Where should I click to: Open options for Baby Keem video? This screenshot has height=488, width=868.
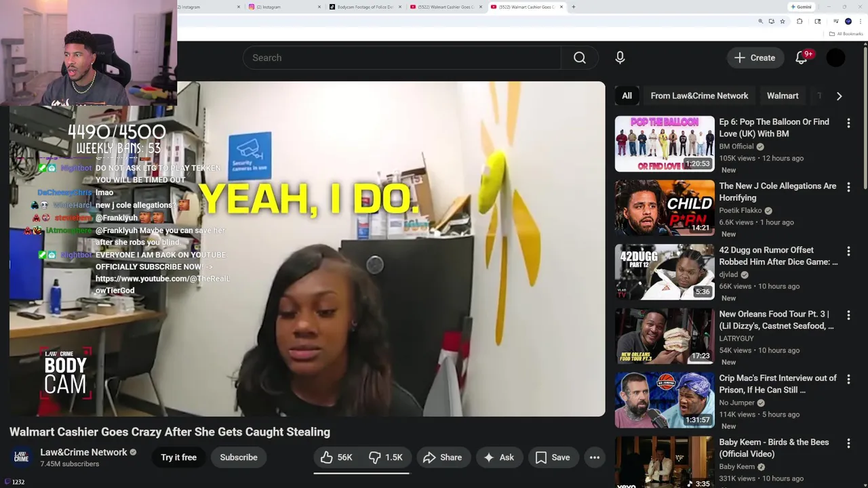click(x=848, y=443)
